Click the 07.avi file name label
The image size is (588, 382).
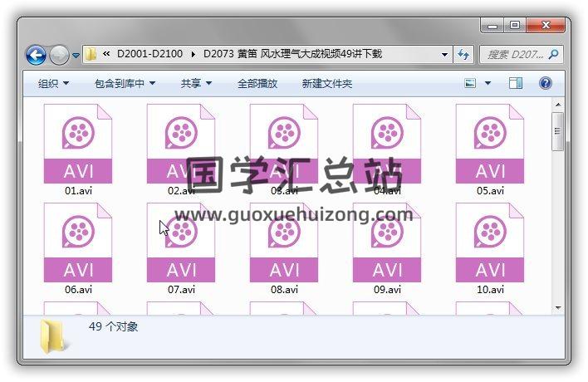(x=181, y=289)
